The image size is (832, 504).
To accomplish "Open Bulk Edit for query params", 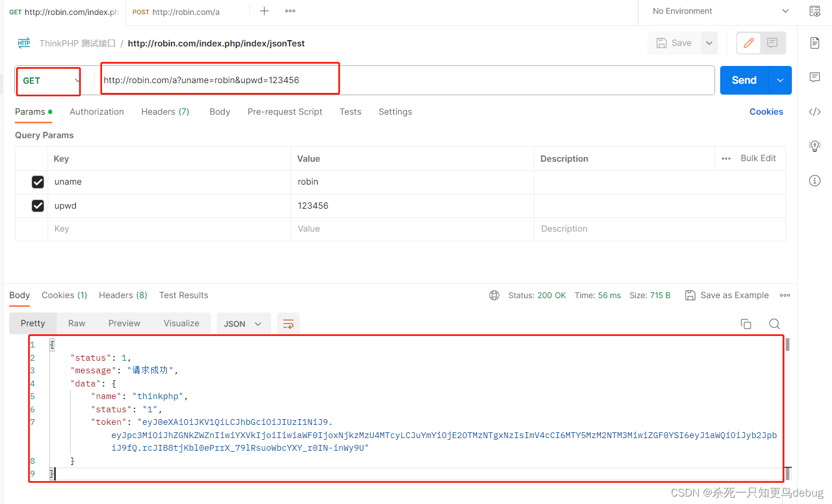I will pos(758,158).
